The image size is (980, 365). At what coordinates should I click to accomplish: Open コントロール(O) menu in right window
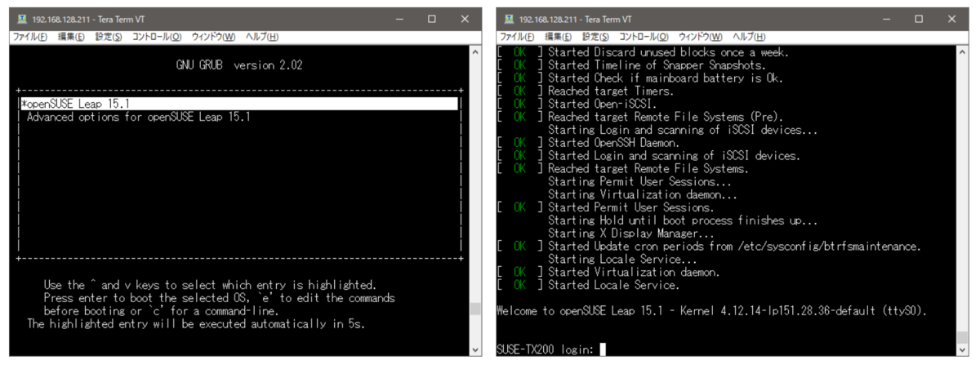pos(644,37)
